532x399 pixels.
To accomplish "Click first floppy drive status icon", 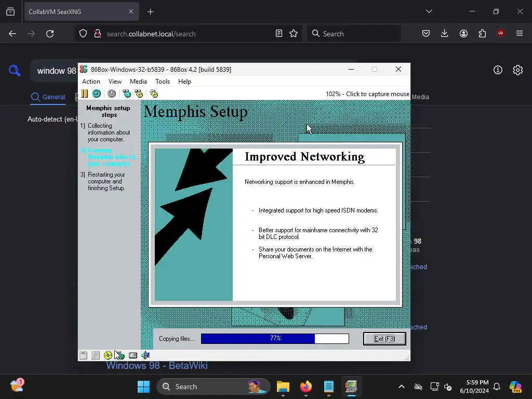I will [x=83, y=355].
